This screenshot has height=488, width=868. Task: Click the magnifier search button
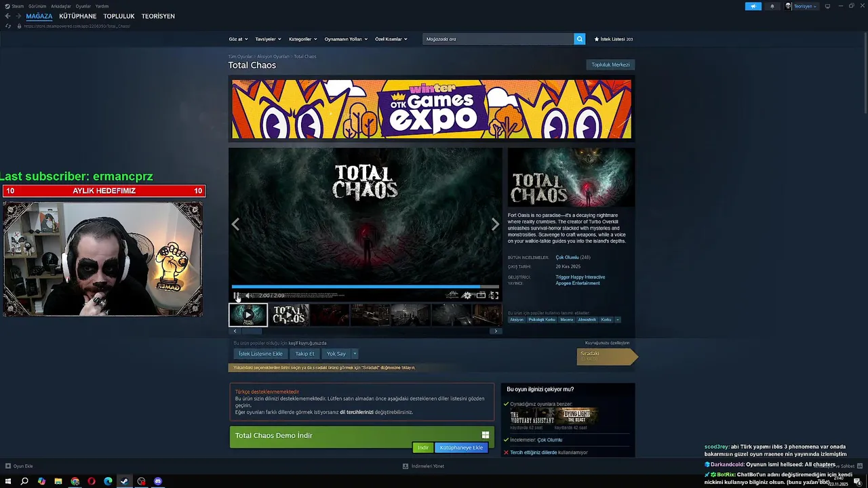[580, 39]
